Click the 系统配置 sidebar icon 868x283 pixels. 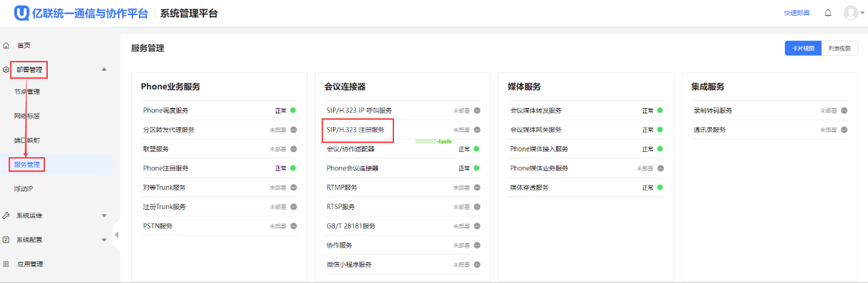(6, 240)
